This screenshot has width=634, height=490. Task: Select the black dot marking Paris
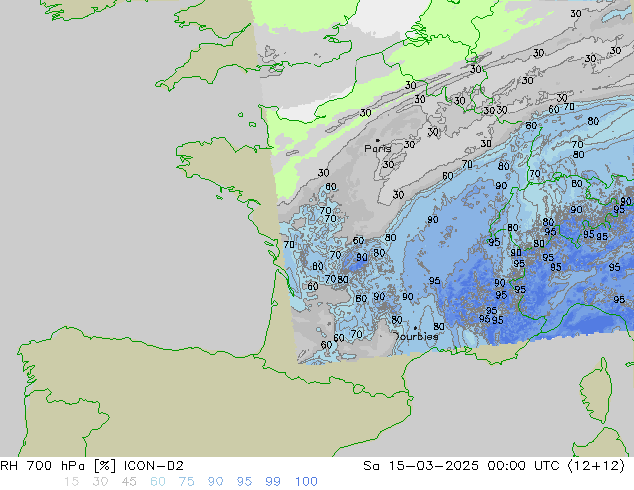point(378,140)
